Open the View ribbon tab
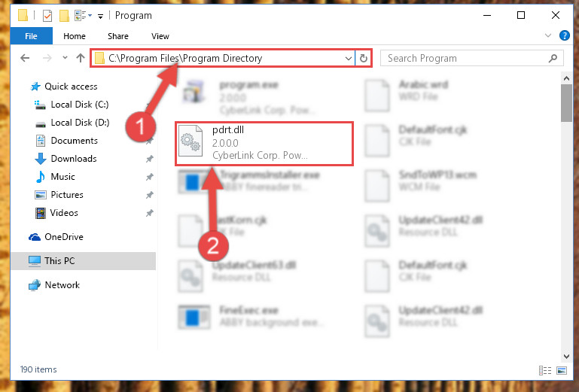The height and width of the screenshot is (392, 579). (160, 36)
